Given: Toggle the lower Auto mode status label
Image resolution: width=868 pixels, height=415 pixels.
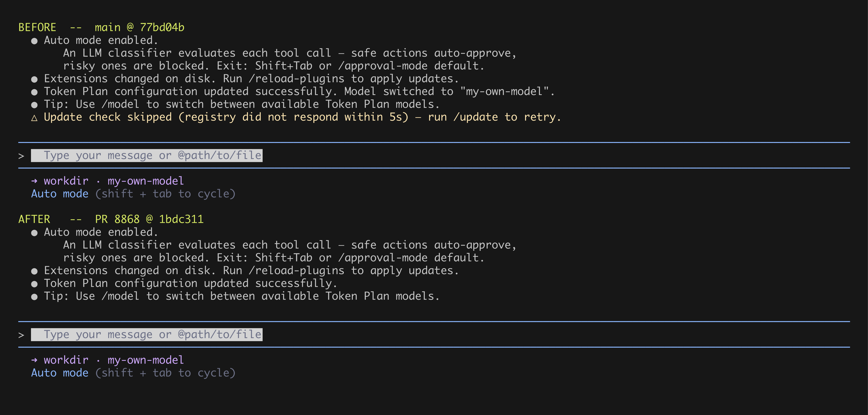Looking at the screenshot, I should tap(60, 373).
